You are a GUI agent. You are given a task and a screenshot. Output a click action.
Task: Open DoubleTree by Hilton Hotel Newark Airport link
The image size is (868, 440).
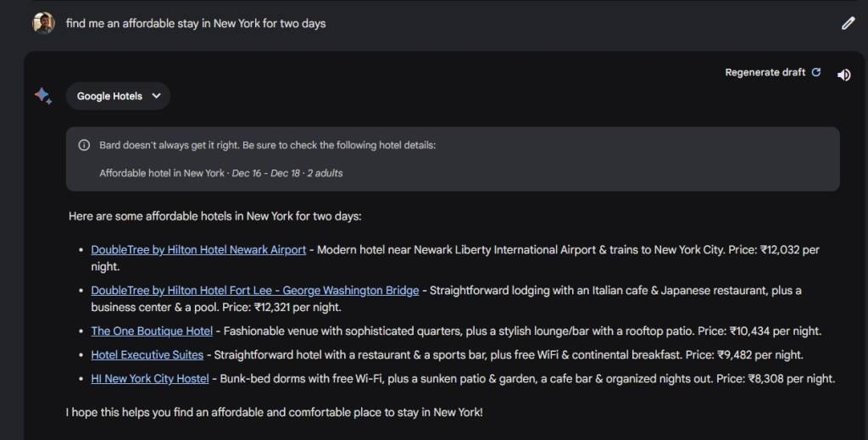tap(198, 249)
